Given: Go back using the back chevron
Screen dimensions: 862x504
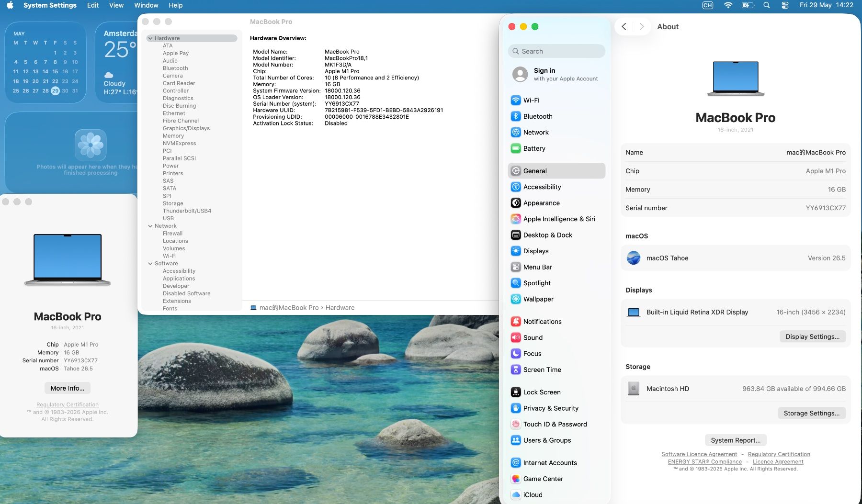Looking at the screenshot, I should pos(624,27).
